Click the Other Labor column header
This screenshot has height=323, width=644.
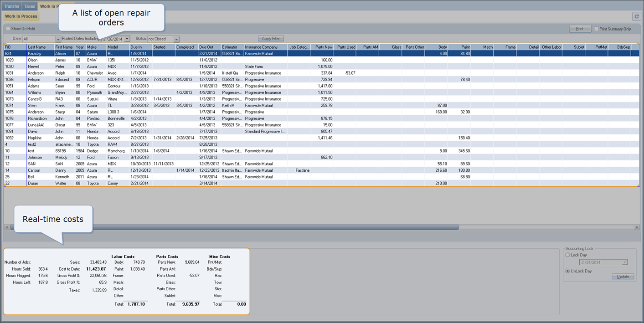[551, 47]
